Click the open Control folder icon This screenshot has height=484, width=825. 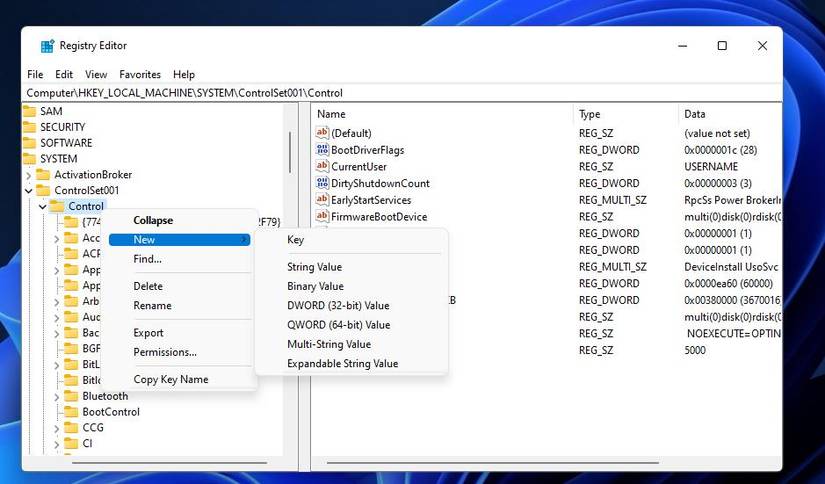click(57, 206)
